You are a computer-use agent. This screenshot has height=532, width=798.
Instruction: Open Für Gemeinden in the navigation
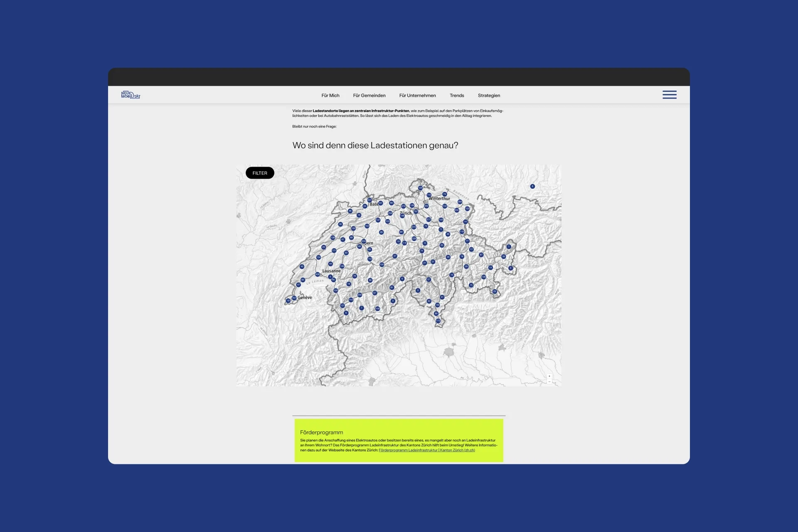pos(369,96)
